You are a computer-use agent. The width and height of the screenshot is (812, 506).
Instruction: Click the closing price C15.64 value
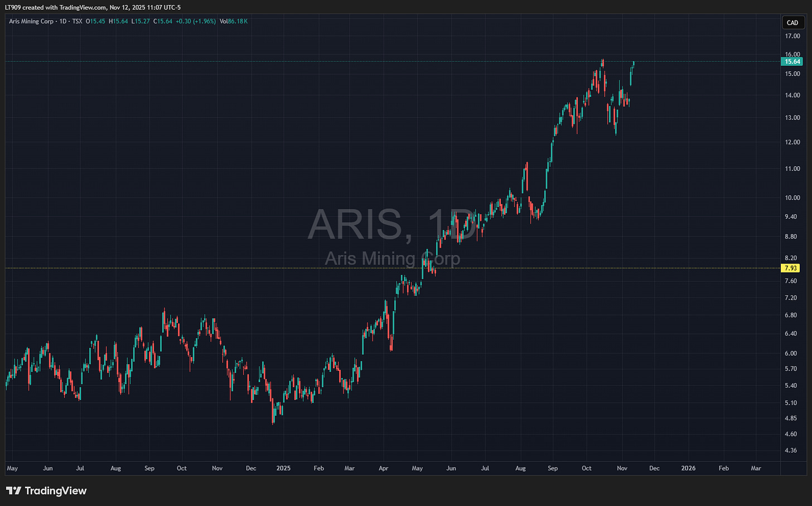(x=165, y=21)
